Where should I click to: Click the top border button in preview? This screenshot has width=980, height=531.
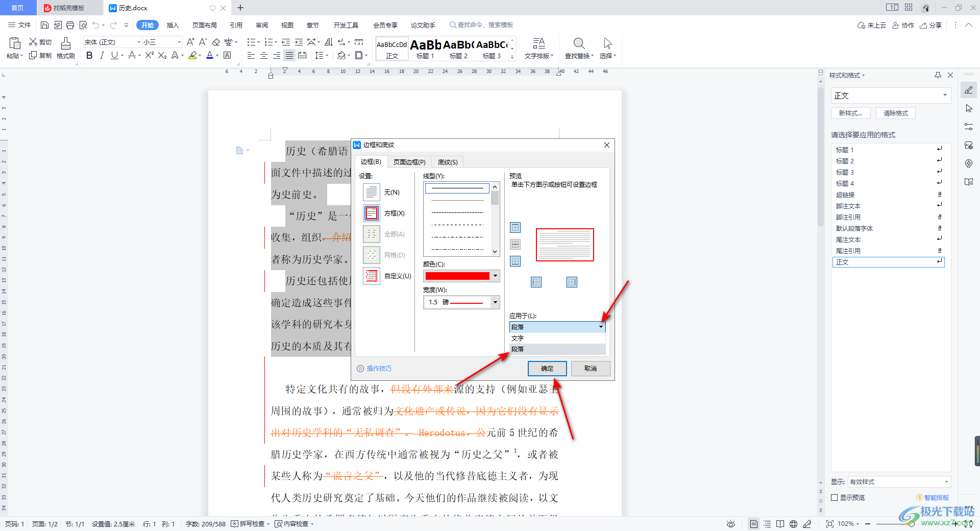[x=516, y=228]
